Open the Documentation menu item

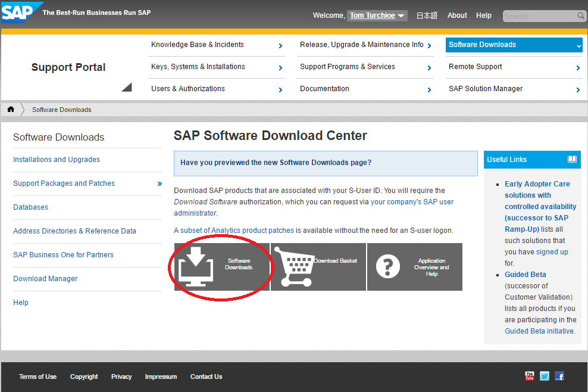pos(365,89)
